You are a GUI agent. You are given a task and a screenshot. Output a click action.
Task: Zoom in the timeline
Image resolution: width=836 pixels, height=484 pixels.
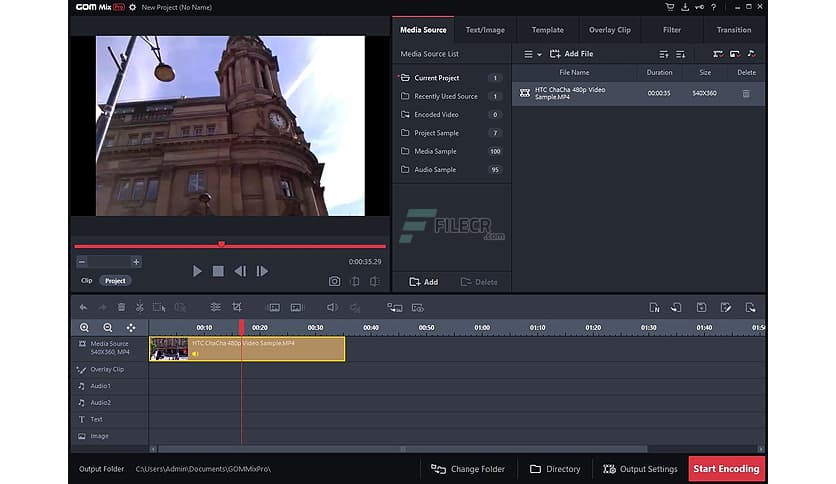click(84, 327)
